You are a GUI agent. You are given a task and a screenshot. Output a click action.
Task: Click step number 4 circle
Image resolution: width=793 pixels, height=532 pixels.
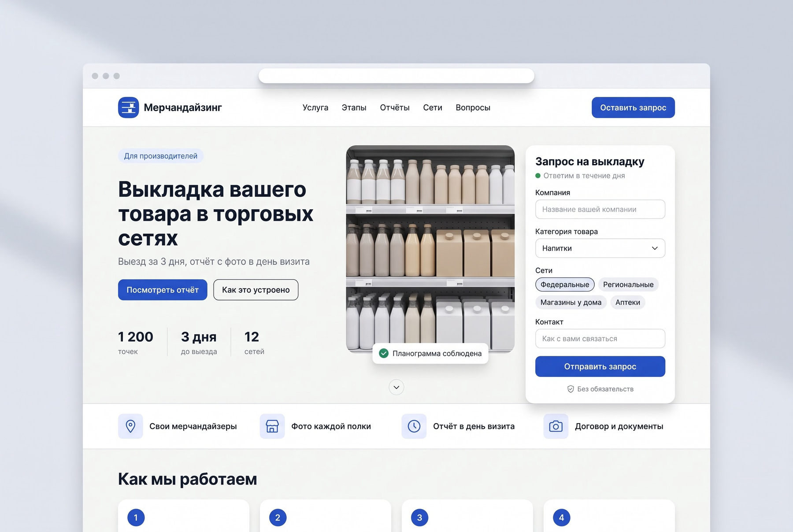click(x=561, y=517)
